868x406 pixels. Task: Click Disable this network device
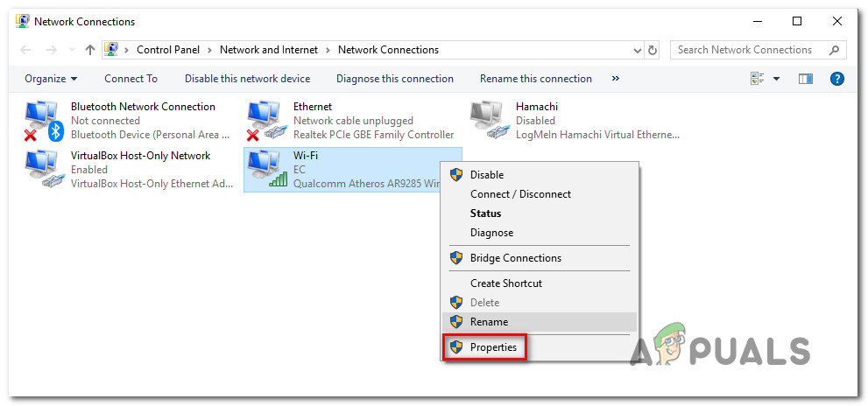(247, 79)
